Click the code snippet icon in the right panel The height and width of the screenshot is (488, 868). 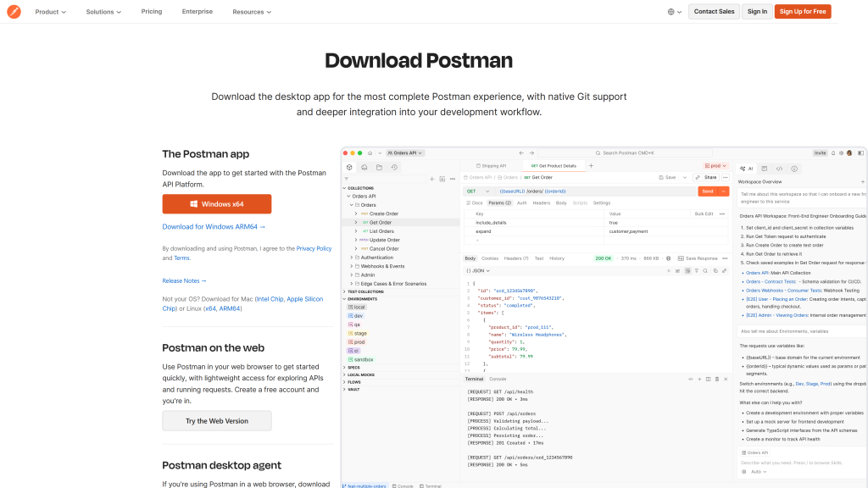779,169
